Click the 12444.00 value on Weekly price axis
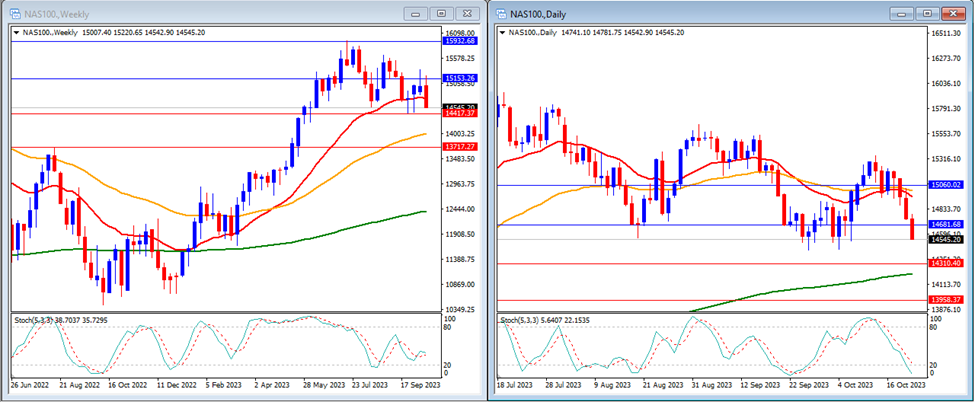Image resolution: width=975 pixels, height=402 pixels. [x=461, y=209]
